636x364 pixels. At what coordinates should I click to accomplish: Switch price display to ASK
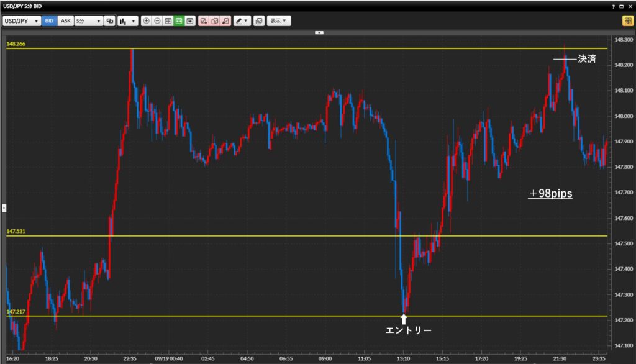pyautogui.click(x=65, y=20)
